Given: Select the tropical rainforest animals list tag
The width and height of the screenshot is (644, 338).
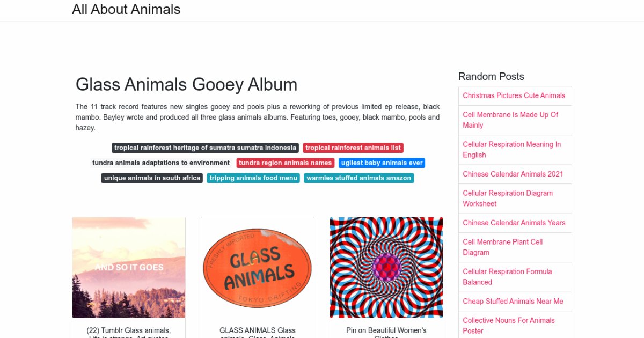Looking at the screenshot, I should pos(353,148).
